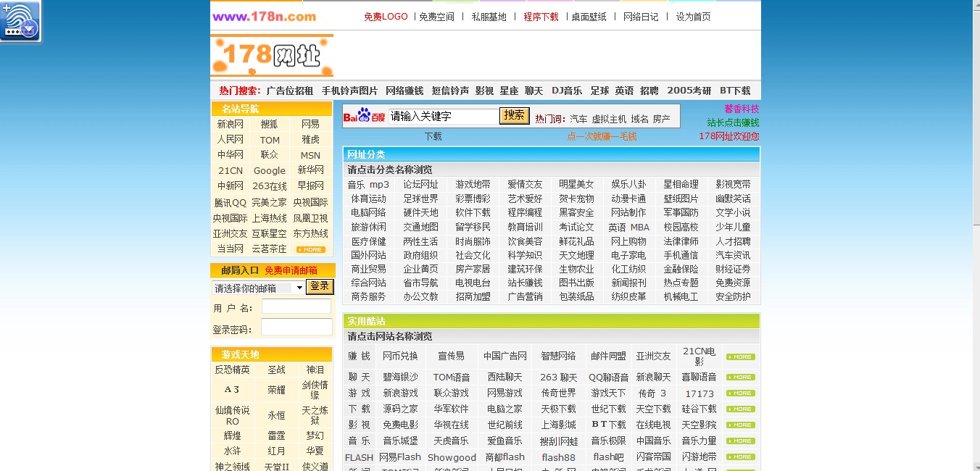Open the 广告位招租 hot search link
980x471 pixels.
click(x=290, y=91)
